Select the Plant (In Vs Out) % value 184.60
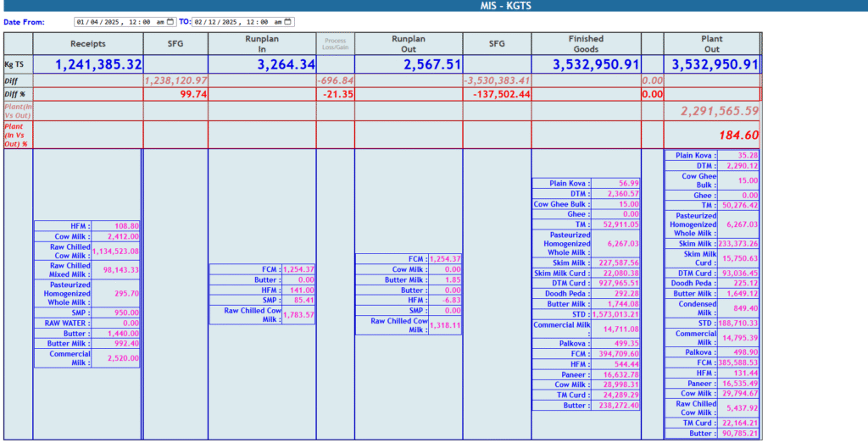Image resolution: width=868 pixels, height=448 pixels. point(737,135)
